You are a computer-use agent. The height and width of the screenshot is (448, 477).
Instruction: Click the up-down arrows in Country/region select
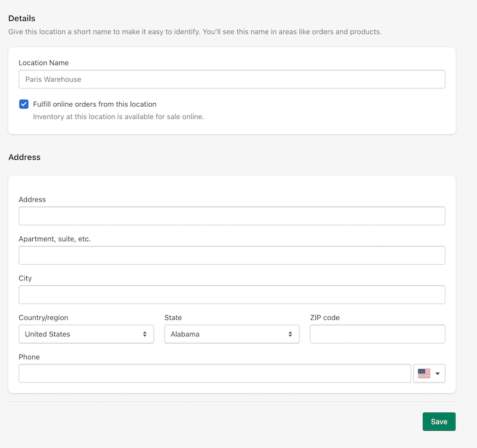point(144,334)
